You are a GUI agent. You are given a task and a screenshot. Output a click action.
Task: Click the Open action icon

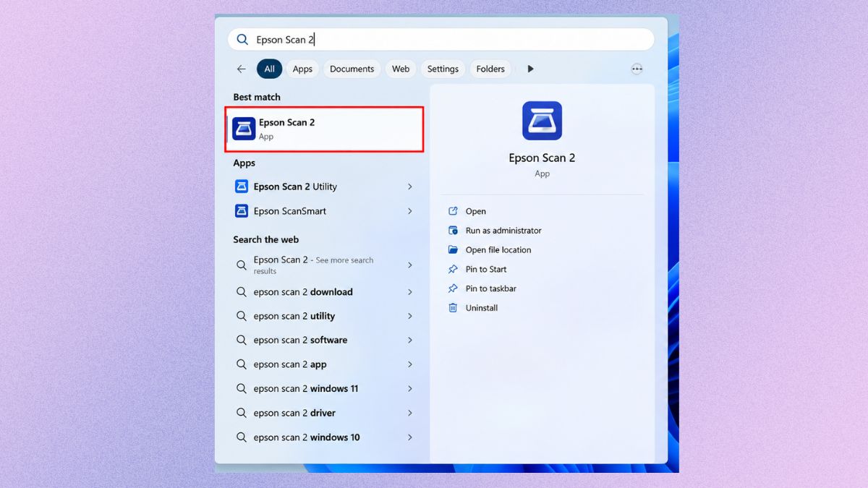(453, 211)
